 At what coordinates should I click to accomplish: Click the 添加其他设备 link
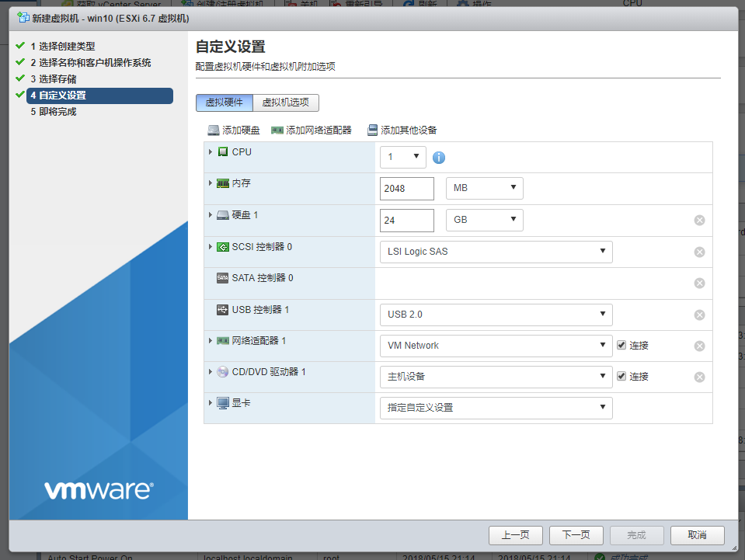point(402,130)
